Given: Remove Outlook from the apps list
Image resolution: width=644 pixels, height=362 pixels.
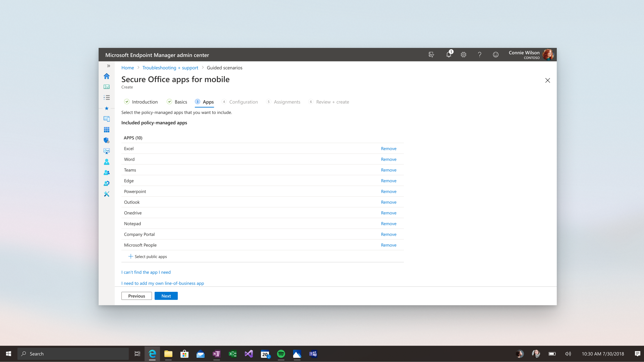Looking at the screenshot, I should click(389, 202).
